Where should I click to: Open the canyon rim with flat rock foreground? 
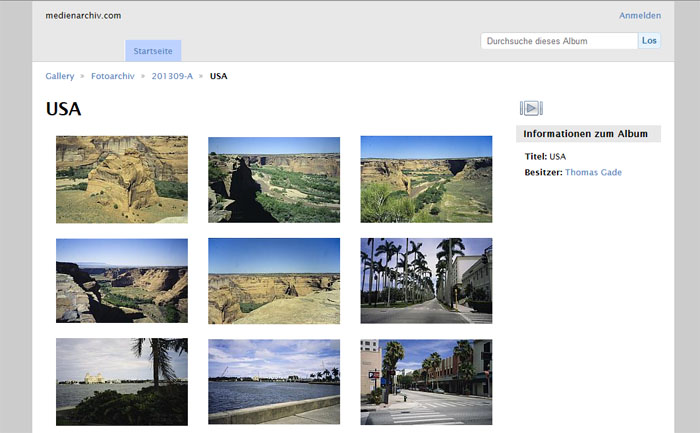coord(274,281)
